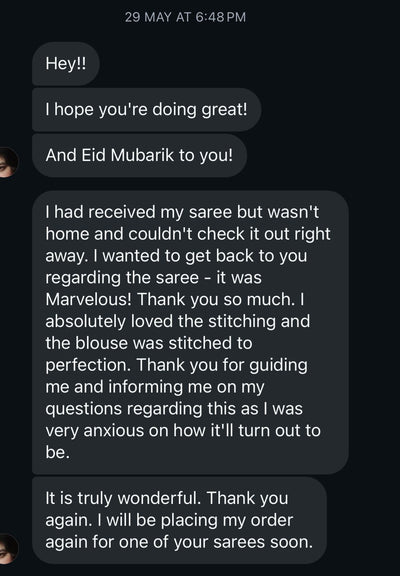Image resolution: width=400 pixels, height=576 pixels.
Task: Select the long saree feedback message bubble
Action: pos(190,332)
